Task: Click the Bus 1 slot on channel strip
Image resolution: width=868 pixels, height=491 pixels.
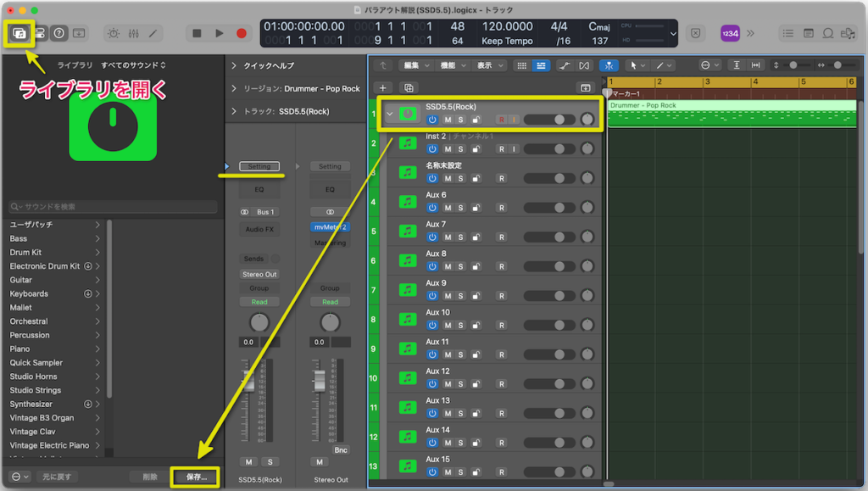Action: 259,212
